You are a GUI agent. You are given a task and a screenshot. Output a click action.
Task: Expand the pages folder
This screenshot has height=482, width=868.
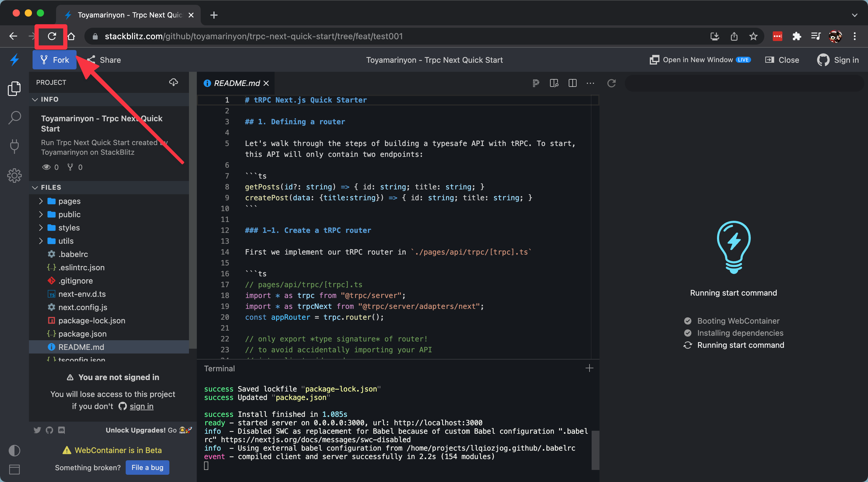pos(41,201)
